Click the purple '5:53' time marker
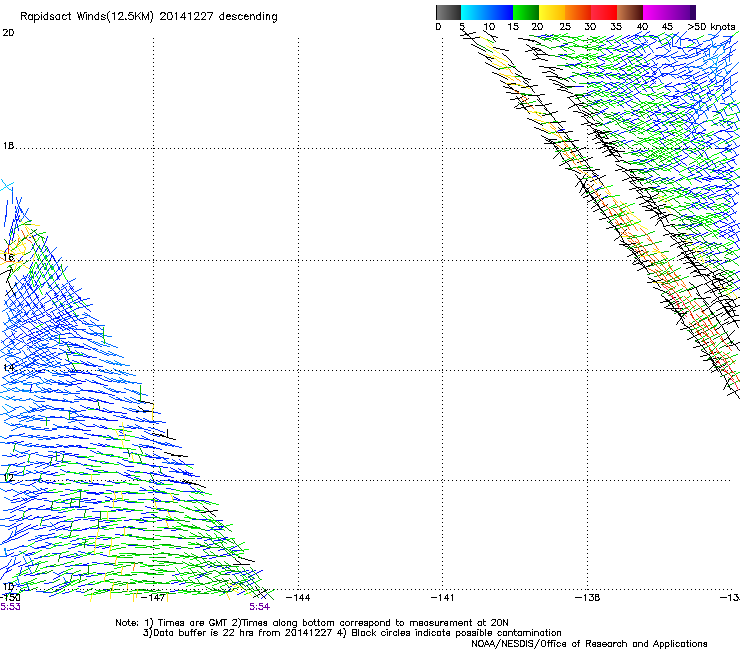Viewport: 740px width, 650px height. (10, 607)
